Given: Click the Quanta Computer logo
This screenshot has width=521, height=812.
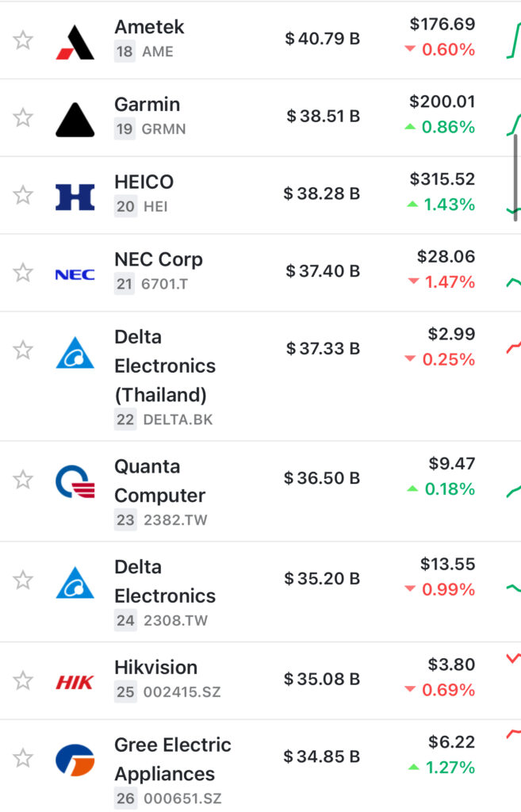Looking at the screenshot, I should tap(75, 481).
